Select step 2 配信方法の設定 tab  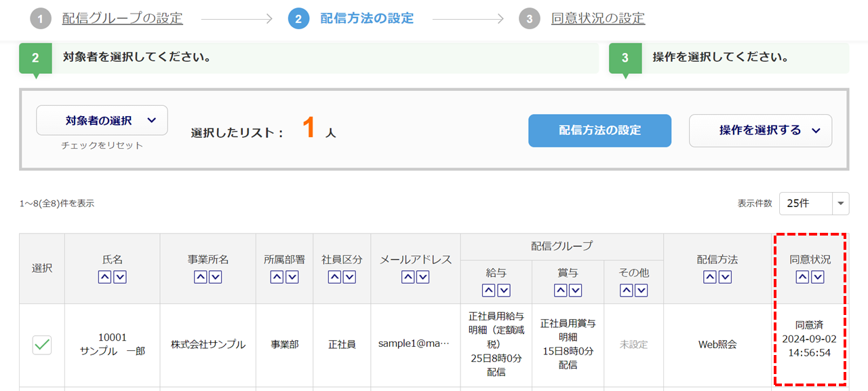[x=366, y=18]
